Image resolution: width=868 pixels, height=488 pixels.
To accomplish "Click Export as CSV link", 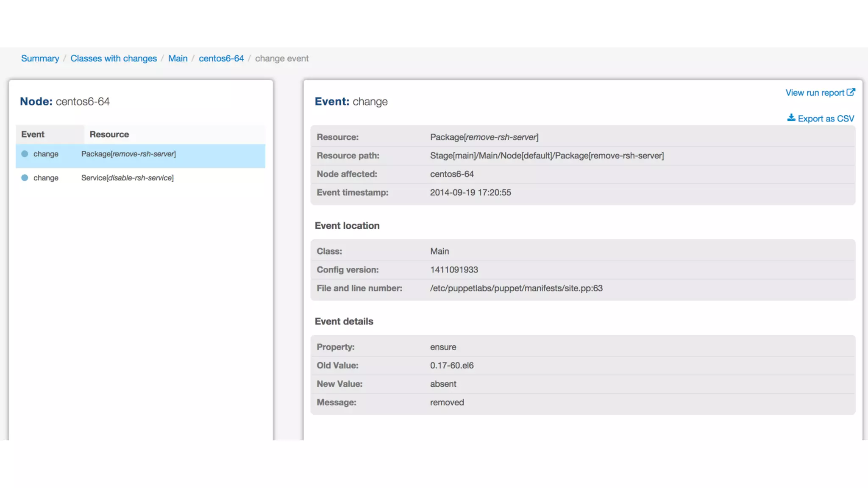I will 826,119.
